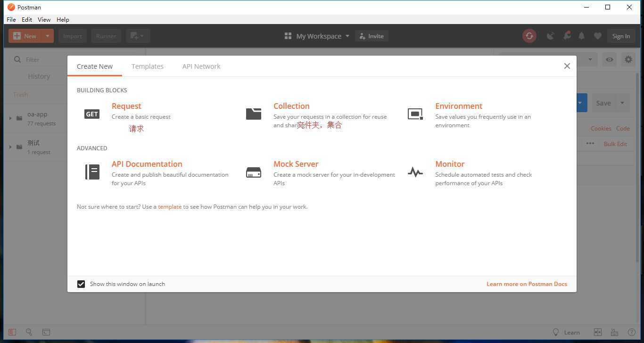This screenshot has width=644, height=343.
Task: Click the Mock Server icon
Action: tap(254, 172)
